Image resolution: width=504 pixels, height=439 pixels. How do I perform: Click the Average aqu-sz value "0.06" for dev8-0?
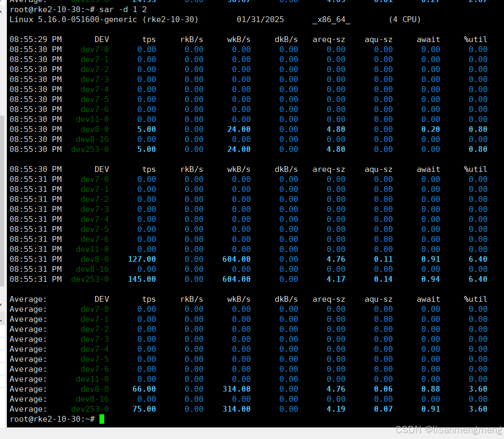point(384,389)
